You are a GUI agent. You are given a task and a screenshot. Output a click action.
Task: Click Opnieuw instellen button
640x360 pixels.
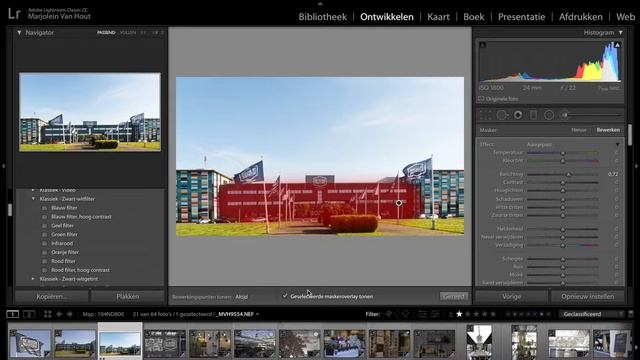pos(587,296)
